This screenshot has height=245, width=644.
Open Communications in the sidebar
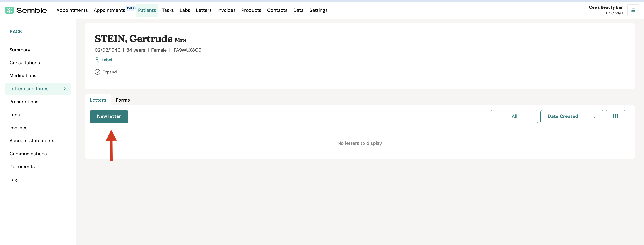(x=28, y=154)
